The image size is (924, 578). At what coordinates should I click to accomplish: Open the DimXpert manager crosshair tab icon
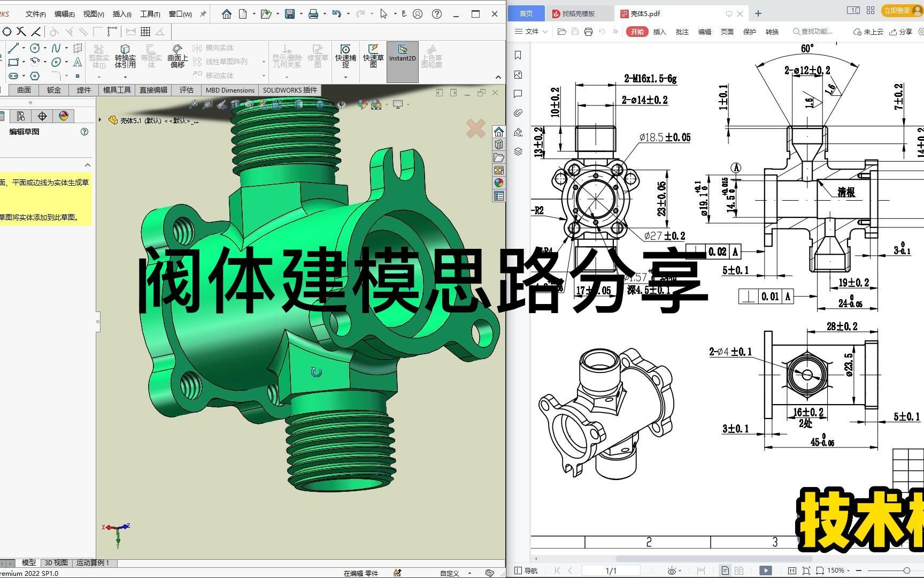coord(42,116)
